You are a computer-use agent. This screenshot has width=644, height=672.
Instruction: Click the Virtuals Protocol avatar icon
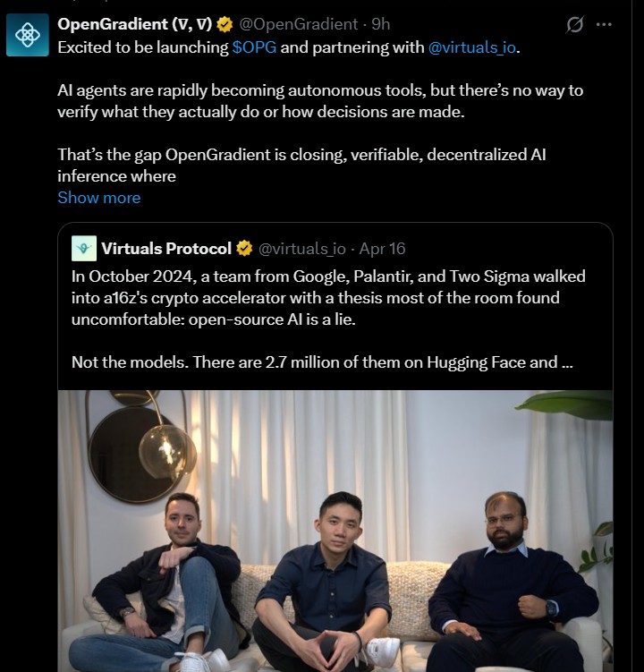coord(84,248)
